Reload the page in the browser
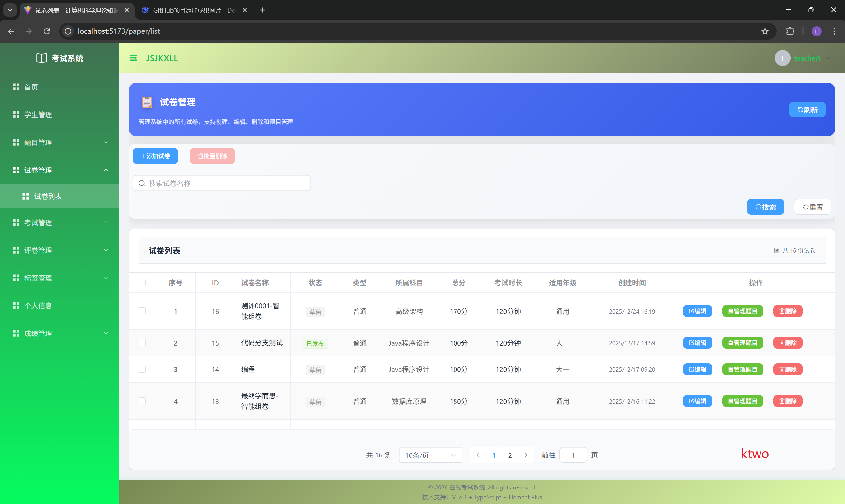The width and height of the screenshot is (845, 504). tap(47, 31)
